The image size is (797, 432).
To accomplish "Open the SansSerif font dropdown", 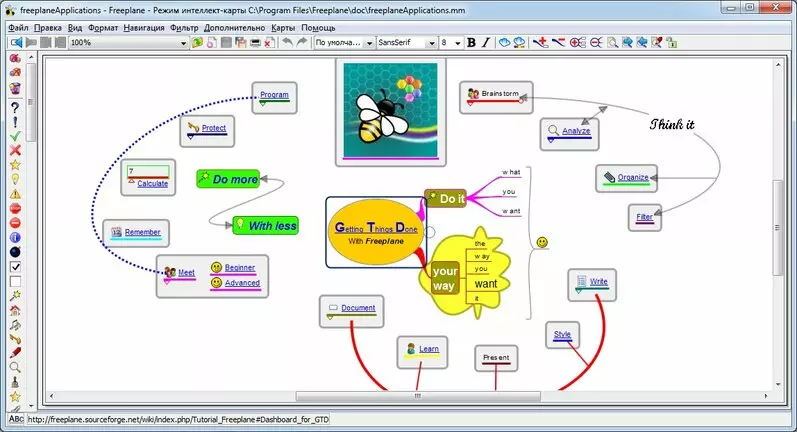I will pos(431,43).
